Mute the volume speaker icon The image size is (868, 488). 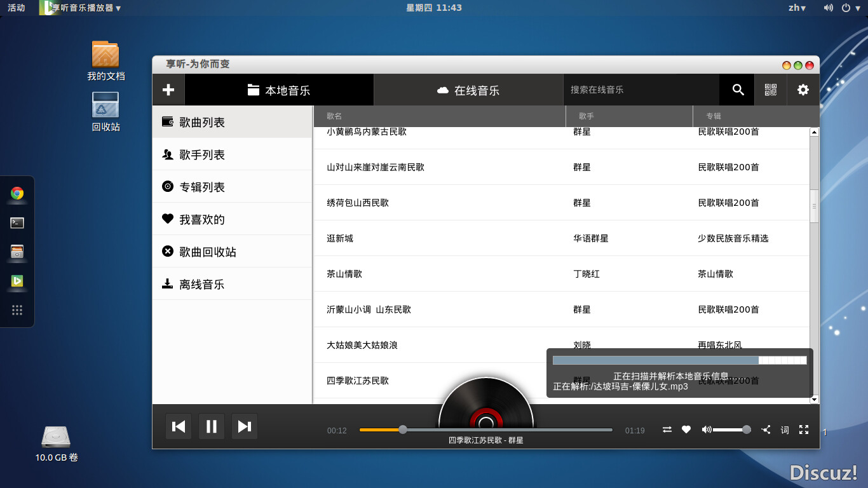(x=706, y=430)
